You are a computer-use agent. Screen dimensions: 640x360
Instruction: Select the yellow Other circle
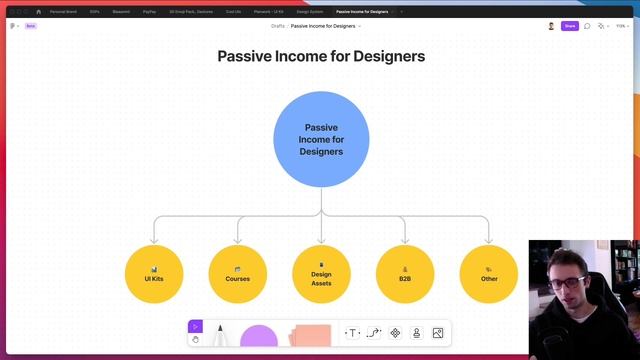pyautogui.click(x=489, y=274)
